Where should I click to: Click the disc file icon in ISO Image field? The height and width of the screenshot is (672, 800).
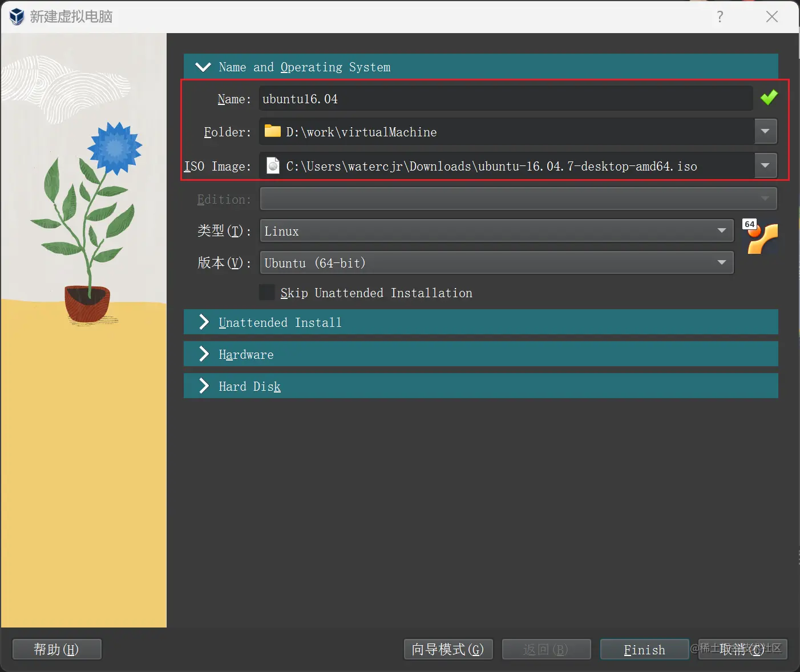(x=273, y=165)
